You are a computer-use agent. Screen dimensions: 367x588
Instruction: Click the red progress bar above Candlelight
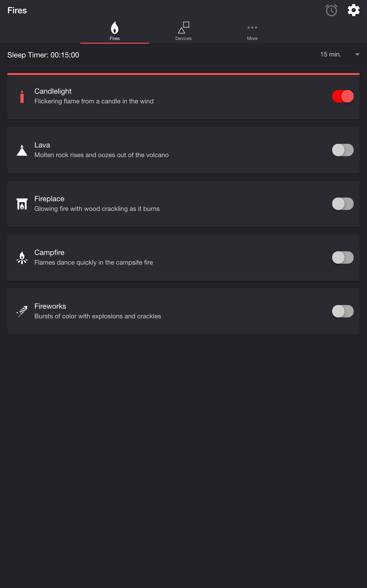183,74
